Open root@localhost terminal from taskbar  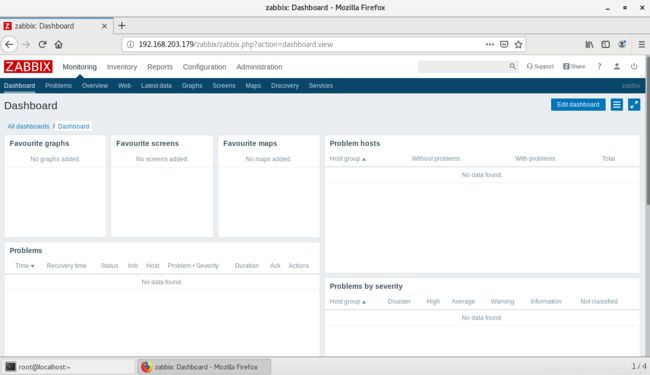point(69,367)
